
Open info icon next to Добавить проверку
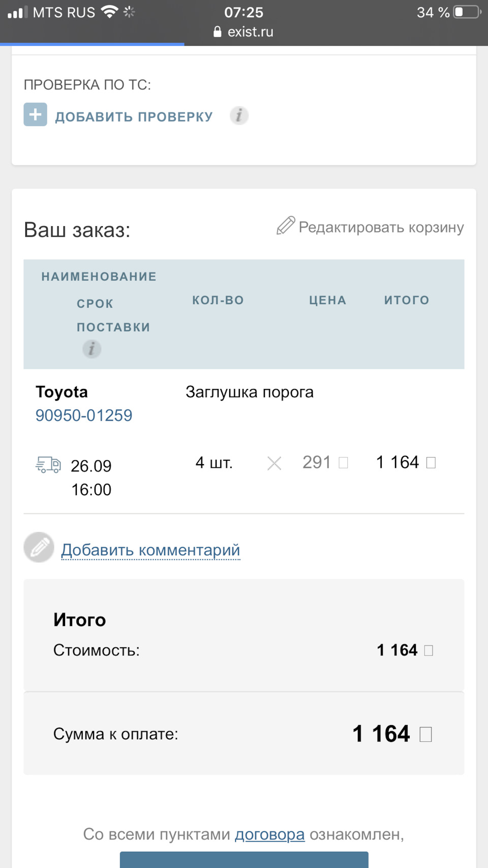point(239,115)
